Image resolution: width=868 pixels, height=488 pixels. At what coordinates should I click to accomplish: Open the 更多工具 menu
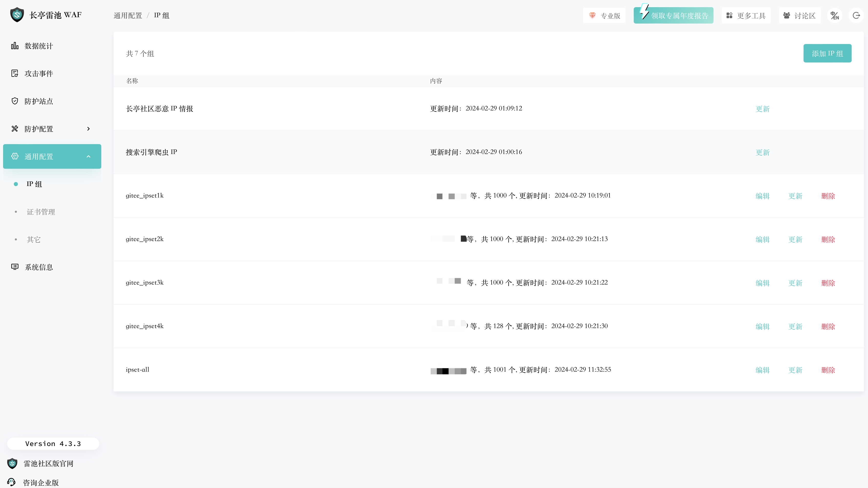[x=746, y=16]
